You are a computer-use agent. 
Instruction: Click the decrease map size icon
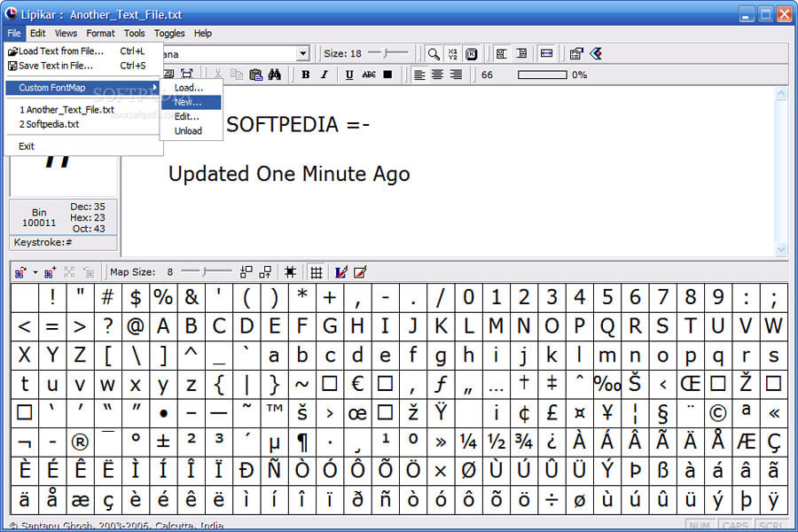(246, 272)
